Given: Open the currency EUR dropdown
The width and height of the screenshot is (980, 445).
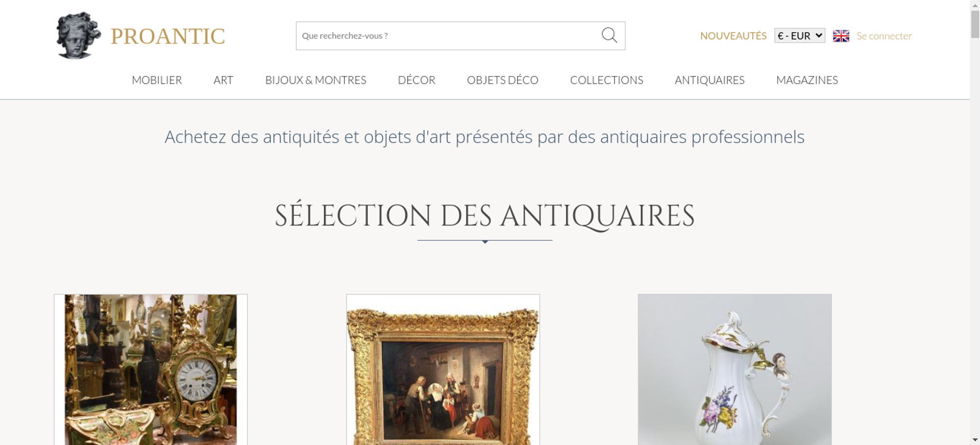Looking at the screenshot, I should pos(799,36).
